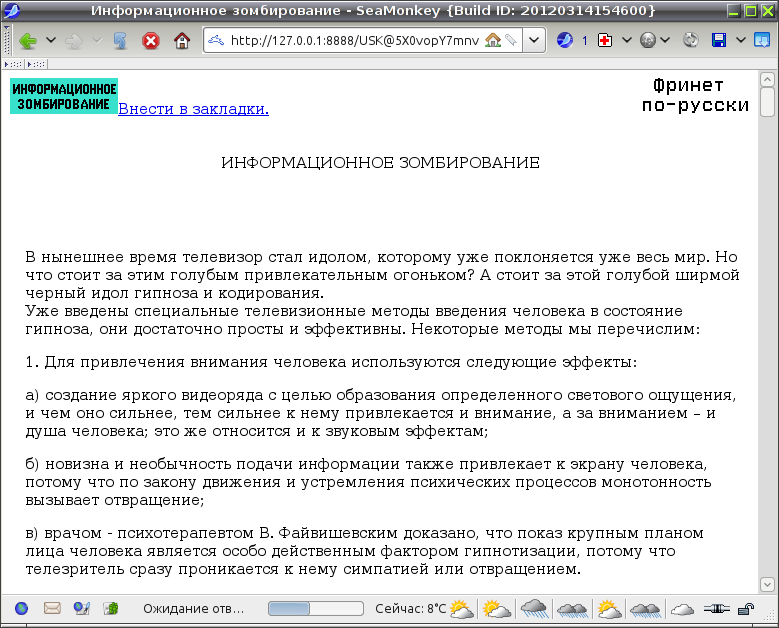Open the Back button history dropdown arrow

(50, 41)
